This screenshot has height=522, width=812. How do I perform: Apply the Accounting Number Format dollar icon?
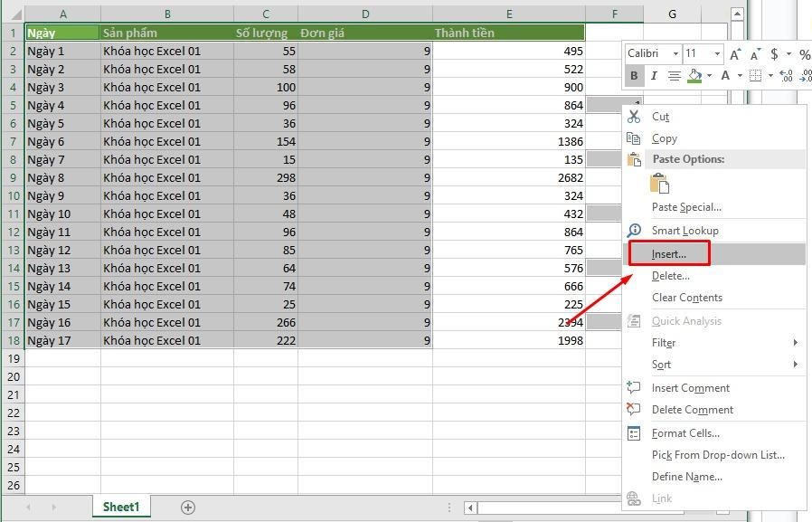click(x=775, y=53)
